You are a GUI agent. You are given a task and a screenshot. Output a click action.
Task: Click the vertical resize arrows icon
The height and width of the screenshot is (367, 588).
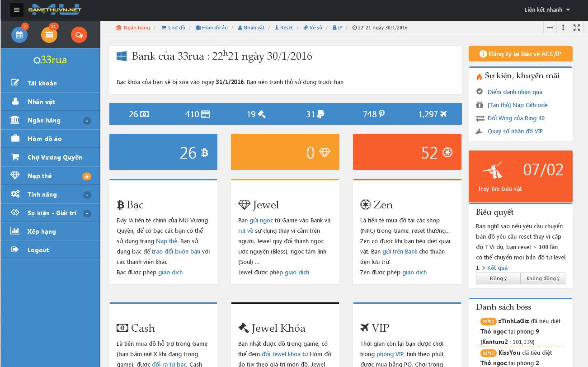(x=563, y=28)
